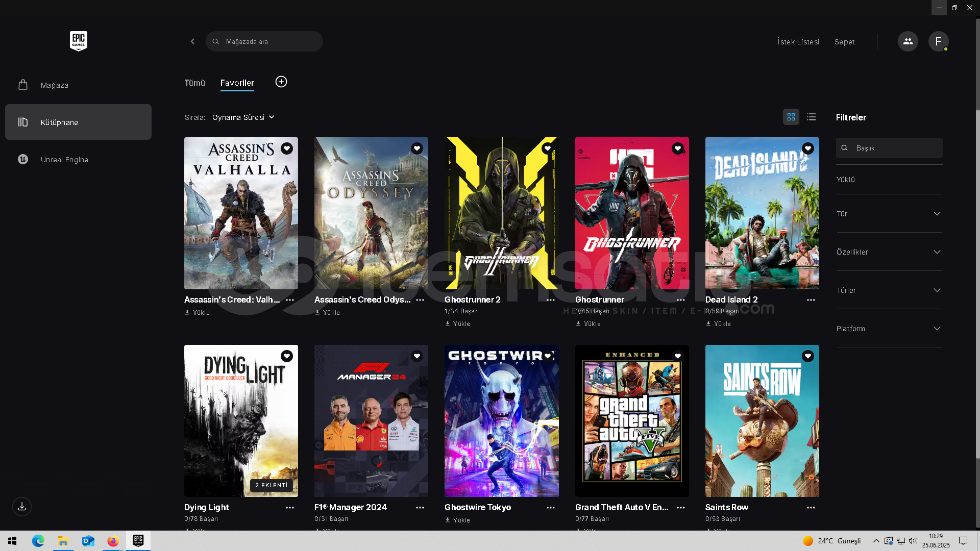Select the Favoriler tab
This screenshot has height=551, width=980.
point(237,83)
